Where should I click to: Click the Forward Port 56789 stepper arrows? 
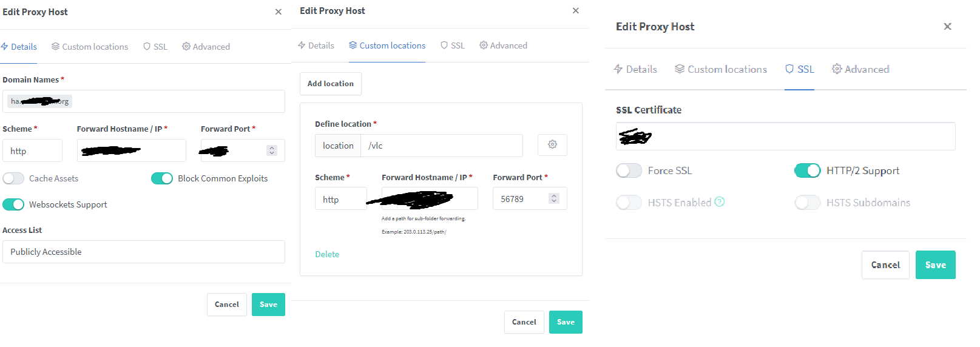point(554,198)
